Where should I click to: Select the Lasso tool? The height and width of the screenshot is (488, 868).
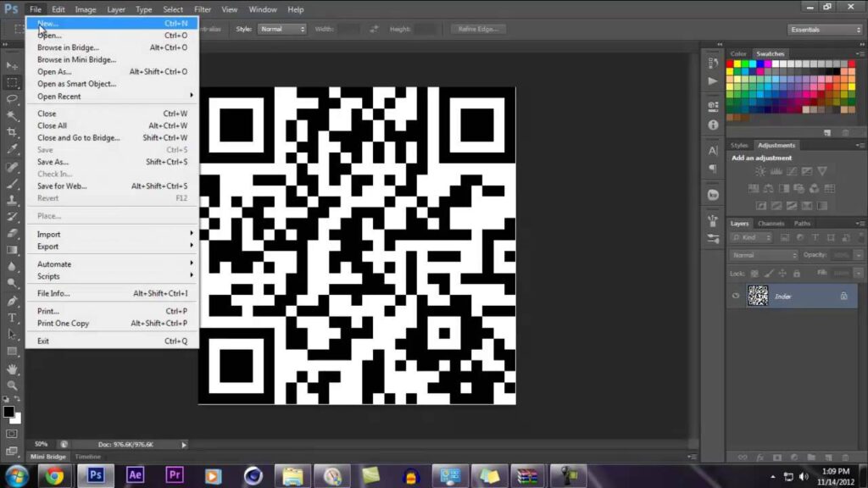coord(12,99)
